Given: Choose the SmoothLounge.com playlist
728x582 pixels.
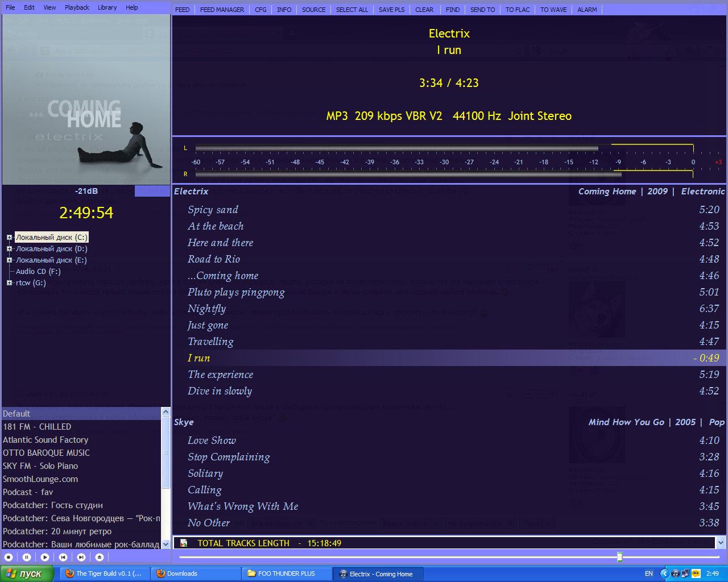Looking at the screenshot, I should (40, 479).
